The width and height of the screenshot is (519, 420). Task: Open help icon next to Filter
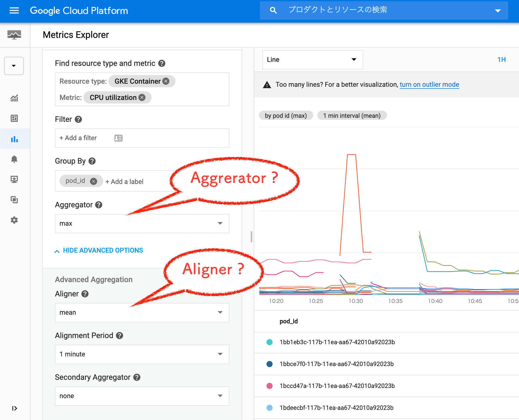pyautogui.click(x=78, y=119)
